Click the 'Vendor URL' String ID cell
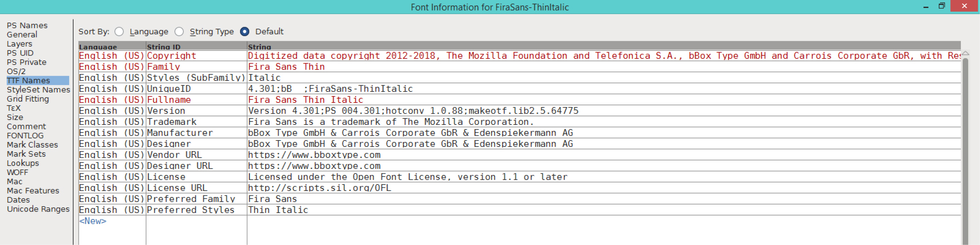This screenshot has height=245, width=980. tap(197, 155)
